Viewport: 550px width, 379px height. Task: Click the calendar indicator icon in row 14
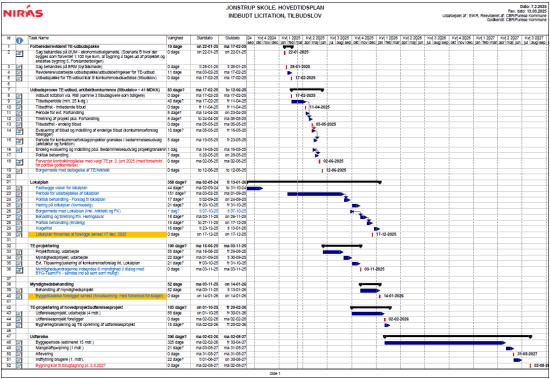19,132
